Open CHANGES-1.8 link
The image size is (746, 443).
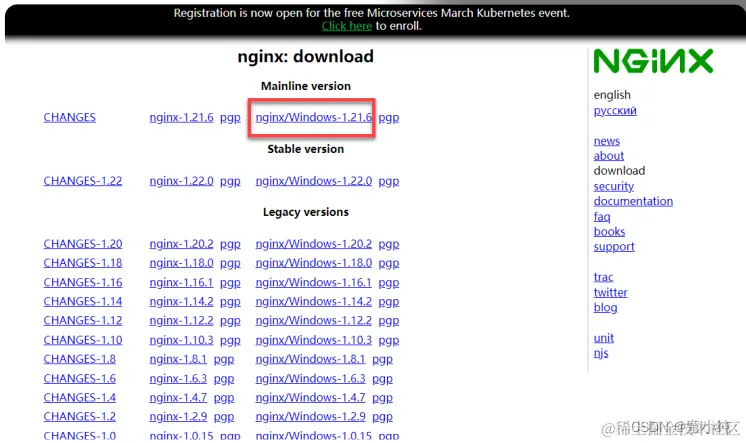[x=79, y=359]
